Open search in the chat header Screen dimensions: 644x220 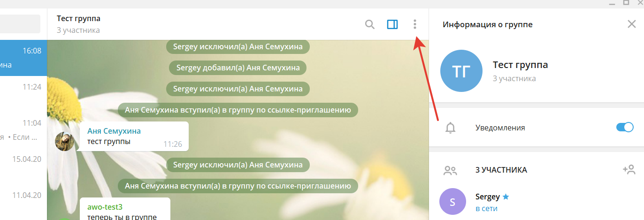370,24
